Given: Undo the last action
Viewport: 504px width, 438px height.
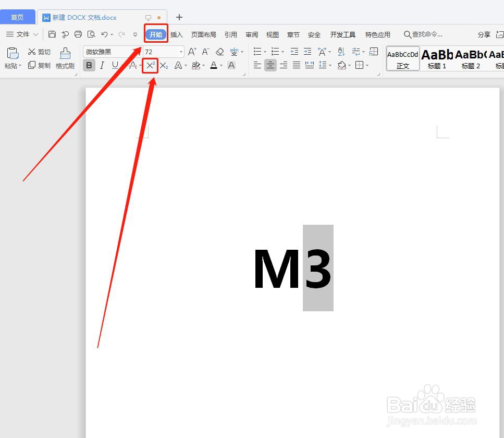Looking at the screenshot, I should tap(104, 34).
